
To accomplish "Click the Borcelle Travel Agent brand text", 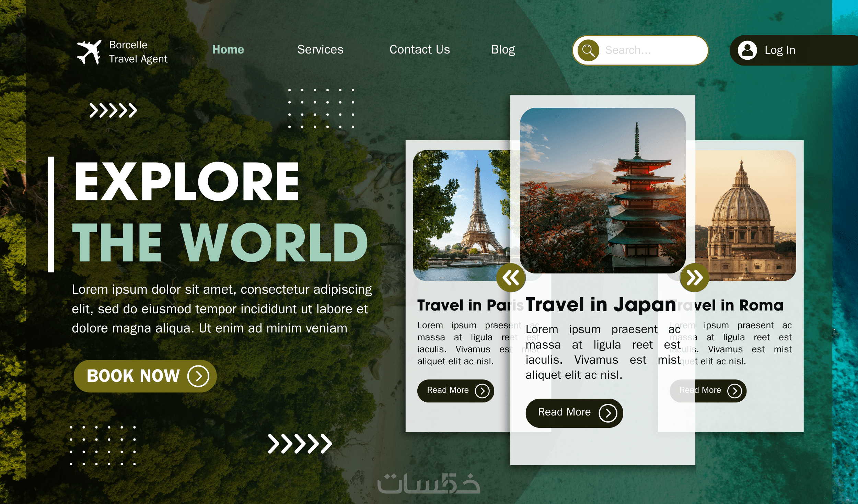I will tap(138, 52).
